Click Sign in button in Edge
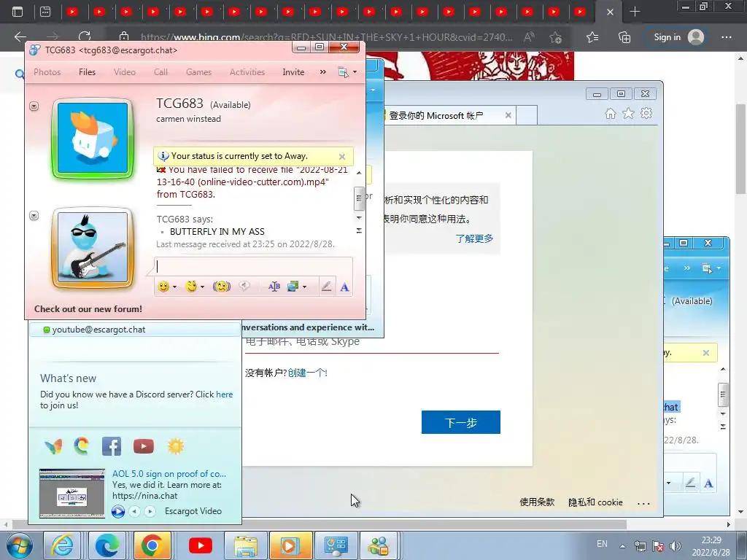Screen dimensions: 747x560 click(x=678, y=37)
